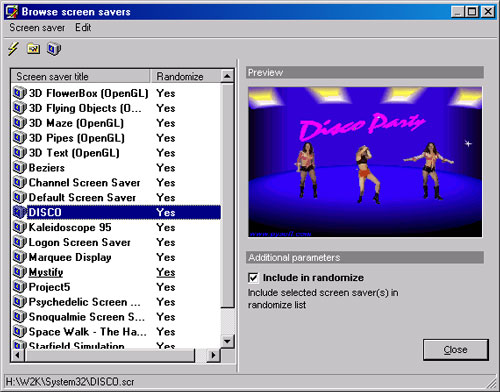
Task: Select the Beziers screen saver icon
Action: tap(20, 167)
